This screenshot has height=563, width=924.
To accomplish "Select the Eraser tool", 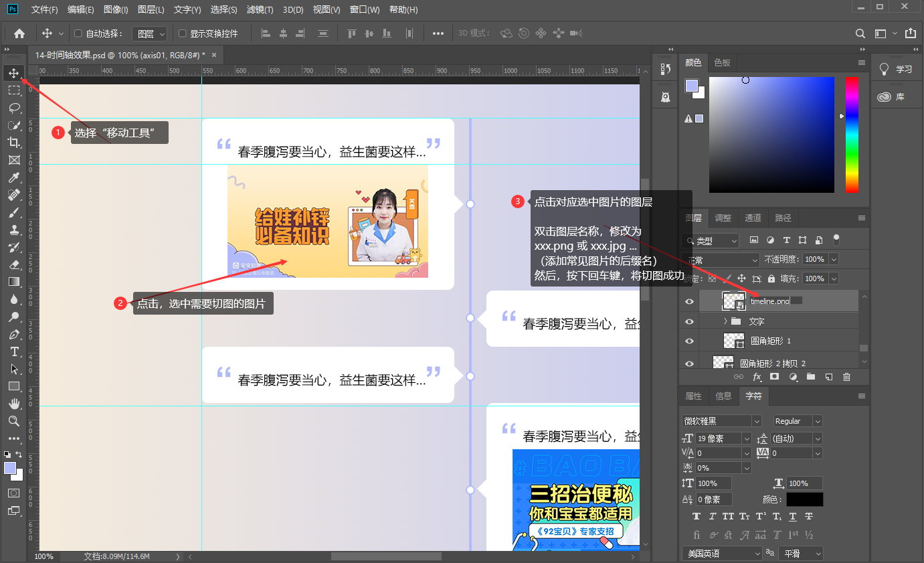I will click(x=14, y=264).
